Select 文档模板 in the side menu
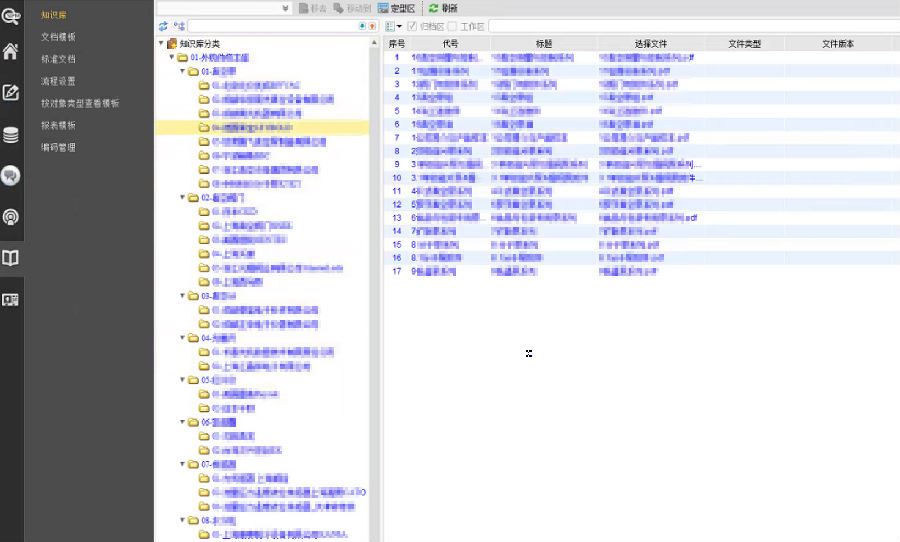Image resolution: width=900 pixels, height=542 pixels. click(58, 37)
